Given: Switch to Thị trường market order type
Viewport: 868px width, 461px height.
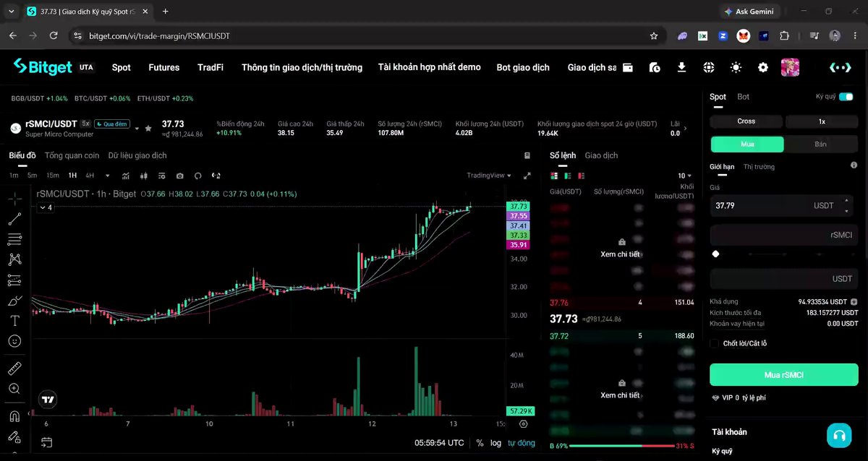Looking at the screenshot, I should [x=759, y=167].
